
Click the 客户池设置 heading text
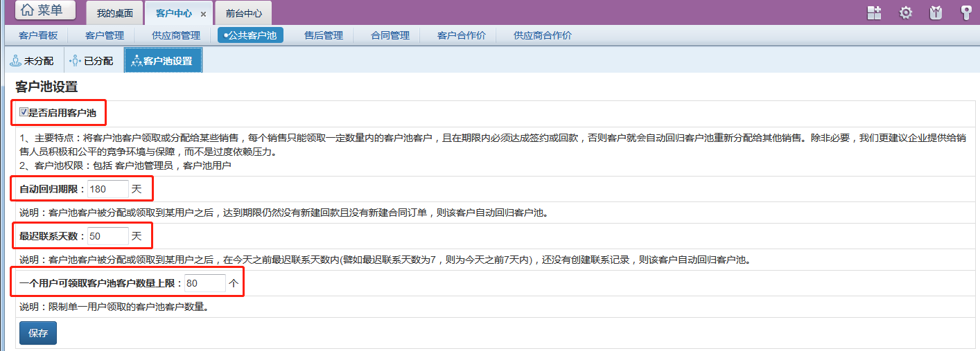[46, 87]
